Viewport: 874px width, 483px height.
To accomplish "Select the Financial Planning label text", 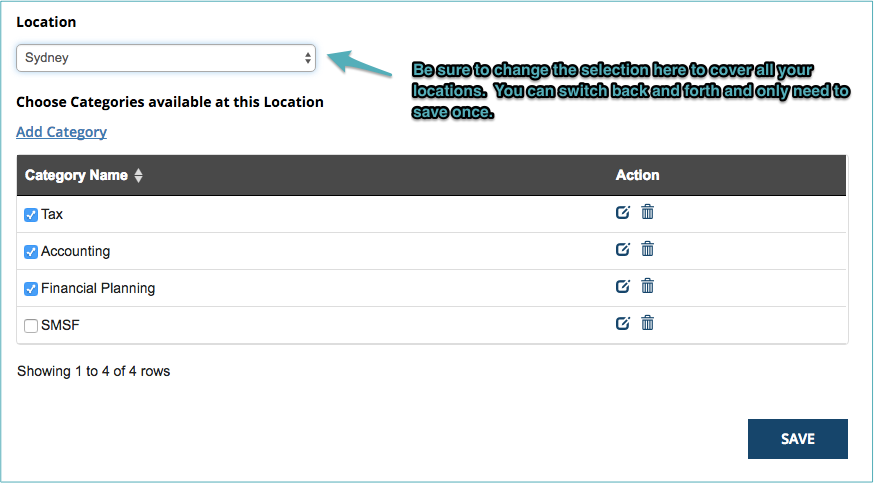I will [98, 289].
